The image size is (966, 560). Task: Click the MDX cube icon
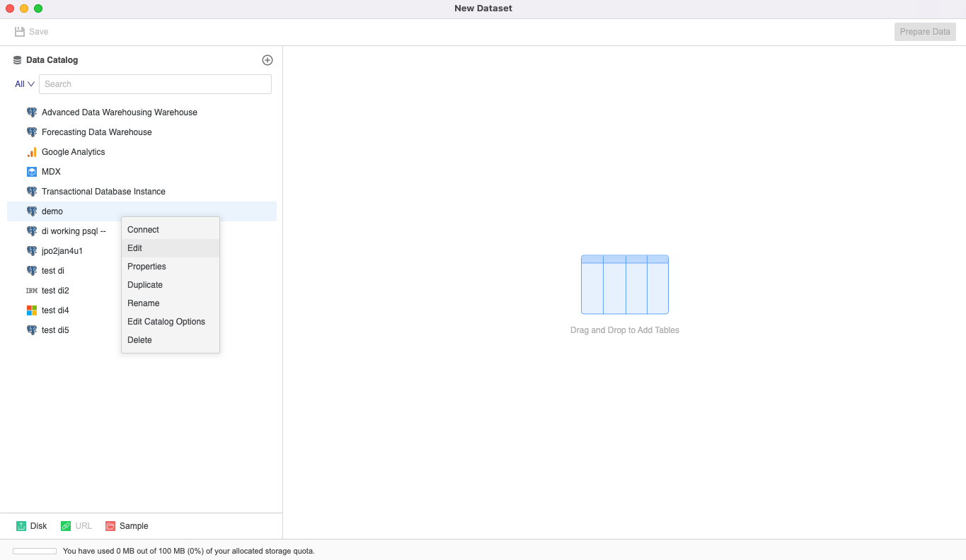[32, 171]
